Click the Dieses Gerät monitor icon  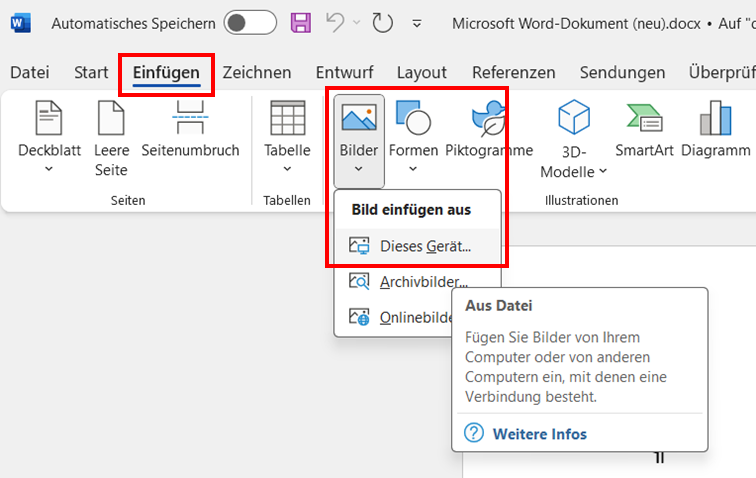click(x=359, y=246)
